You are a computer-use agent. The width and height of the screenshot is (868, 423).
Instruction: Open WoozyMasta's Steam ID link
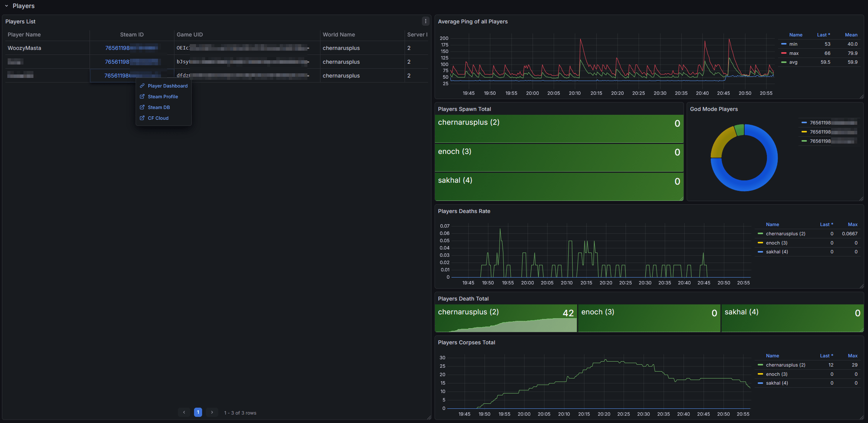tap(118, 48)
